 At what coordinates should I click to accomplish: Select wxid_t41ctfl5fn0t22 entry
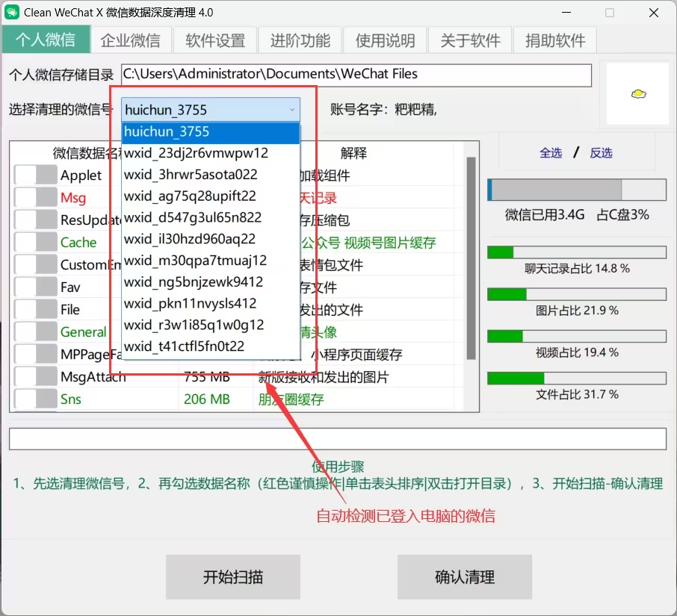pyautogui.click(x=211, y=346)
